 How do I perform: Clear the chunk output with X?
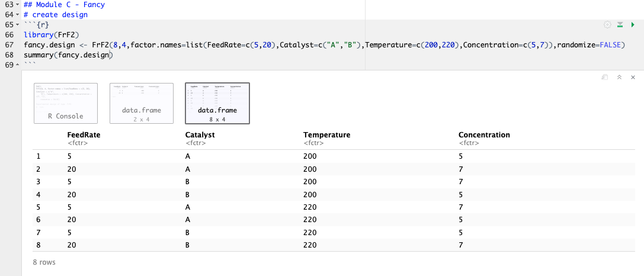pyautogui.click(x=633, y=77)
